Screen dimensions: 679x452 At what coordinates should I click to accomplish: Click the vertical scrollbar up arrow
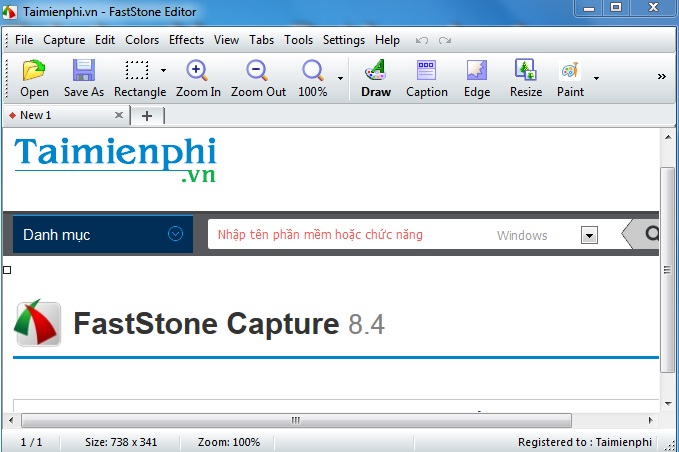coord(667,138)
